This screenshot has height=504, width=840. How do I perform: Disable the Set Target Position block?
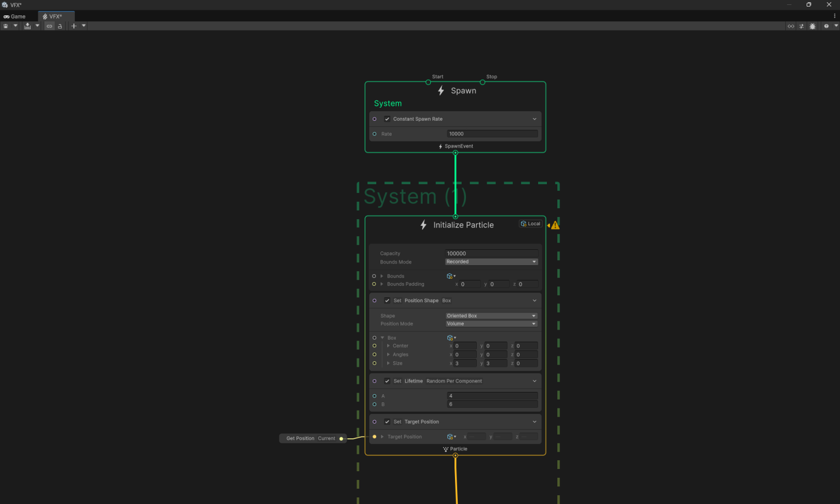[x=387, y=421]
